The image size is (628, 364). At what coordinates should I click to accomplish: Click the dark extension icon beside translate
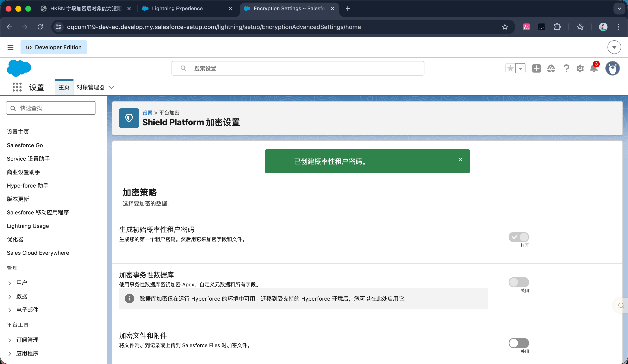tap(541, 27)
